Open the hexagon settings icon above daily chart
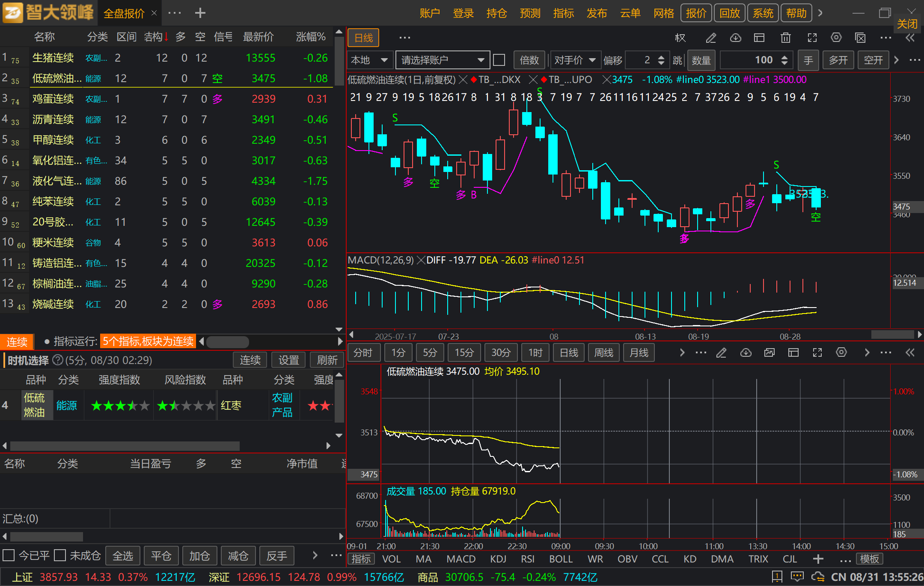Screen dimensions: 924x586 click(836, 38)
